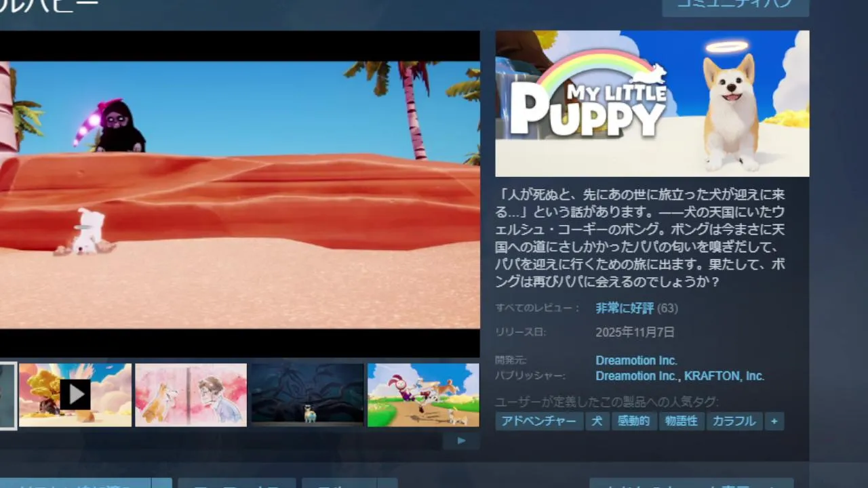
Task: Click the game description paragraph
Action: coord(641,238)
